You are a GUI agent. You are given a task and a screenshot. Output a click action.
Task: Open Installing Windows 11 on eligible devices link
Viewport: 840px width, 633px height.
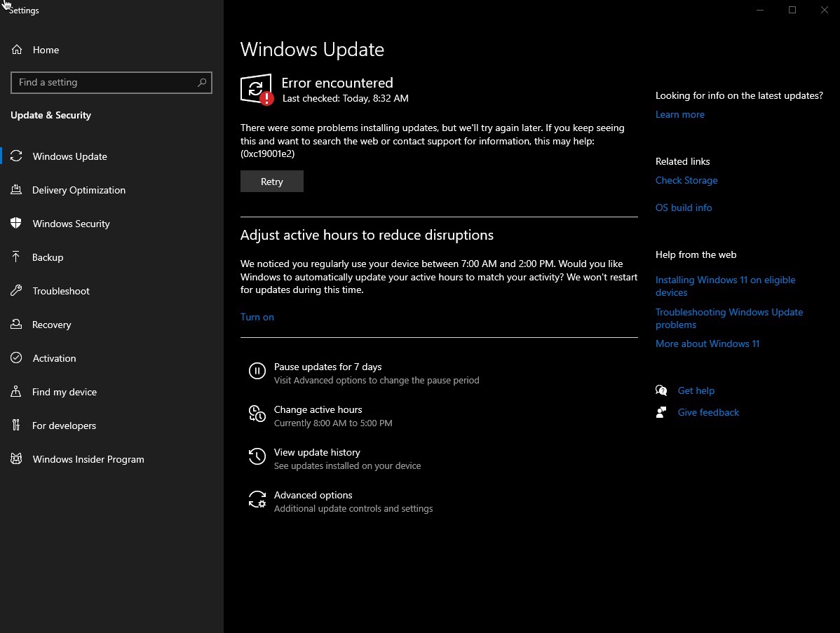(725, 286)
